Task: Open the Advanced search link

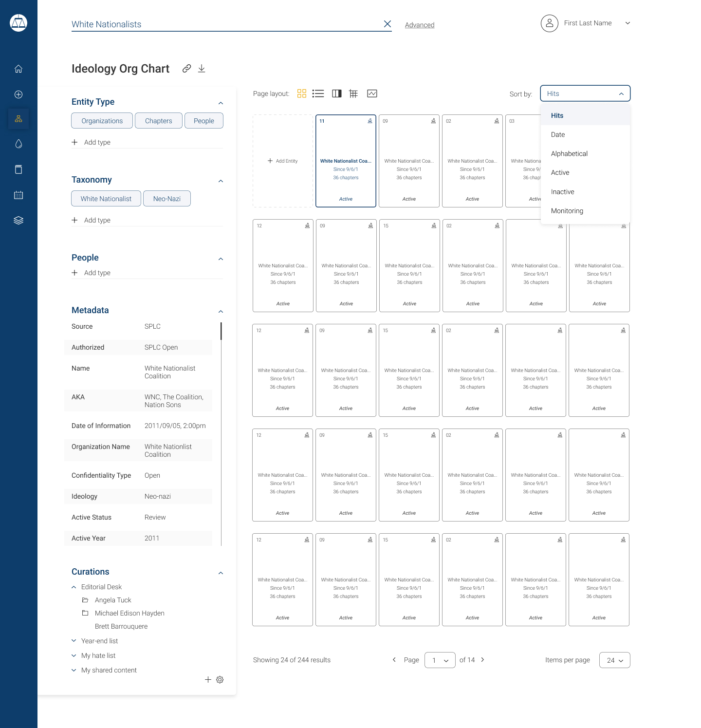Action: coord(420,25)
